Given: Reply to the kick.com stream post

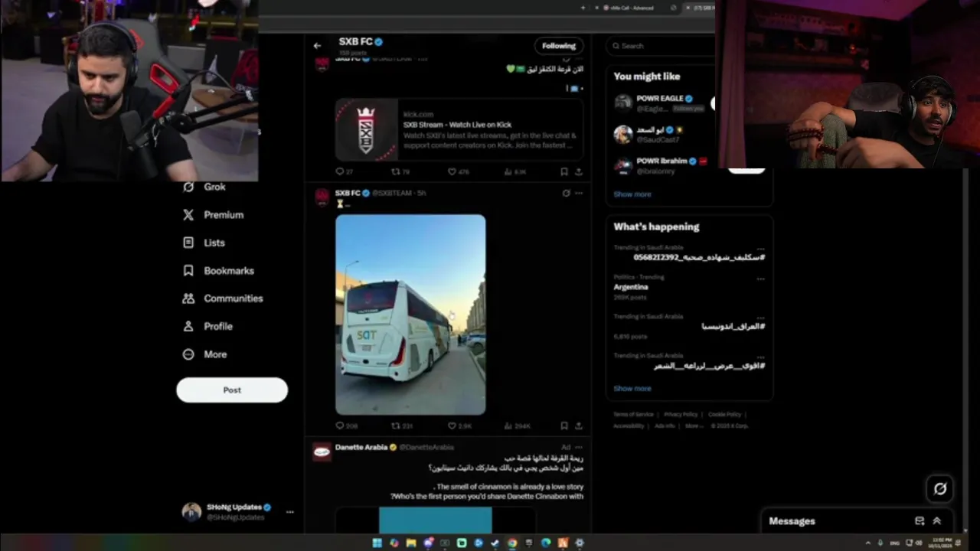Looking at the screenshot, I should pyautogui.click(x=344, y=172).
